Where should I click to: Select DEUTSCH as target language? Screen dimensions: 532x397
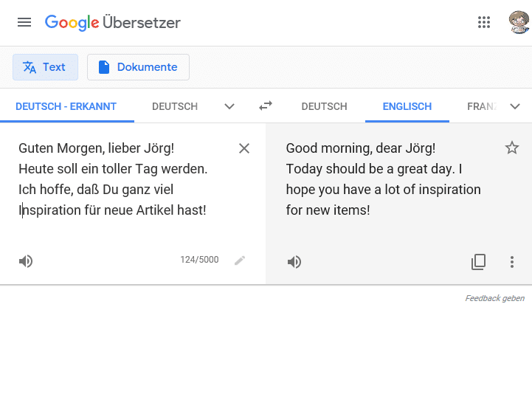pyautogui.click(x=324, y=106)
